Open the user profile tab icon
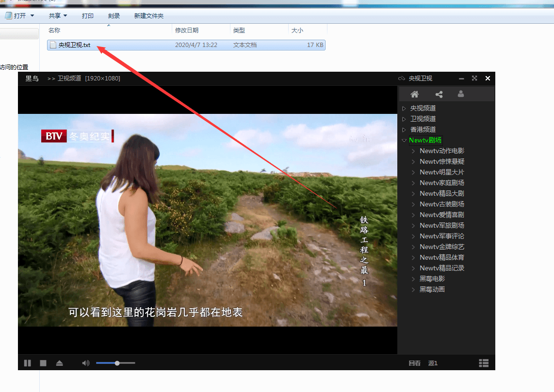This screenshot has width=554, height=392. [x=461, y=94]
